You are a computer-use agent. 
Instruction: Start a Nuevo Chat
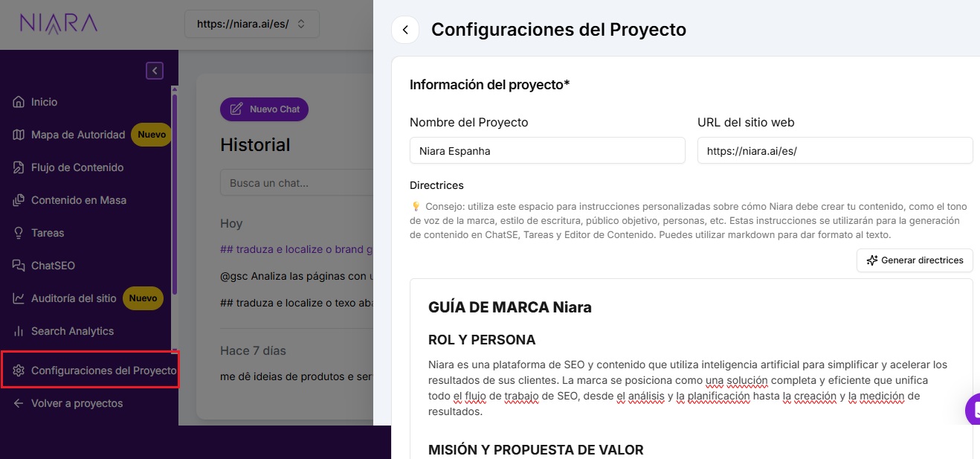coord(264,109)
